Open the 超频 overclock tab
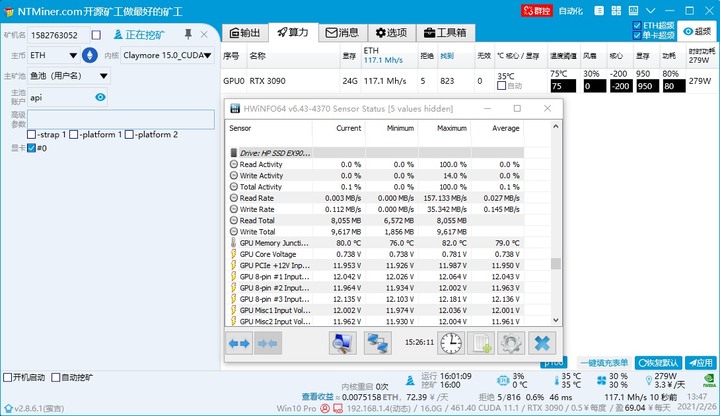Viewport: 720px width, 416px height. [697, 31]
